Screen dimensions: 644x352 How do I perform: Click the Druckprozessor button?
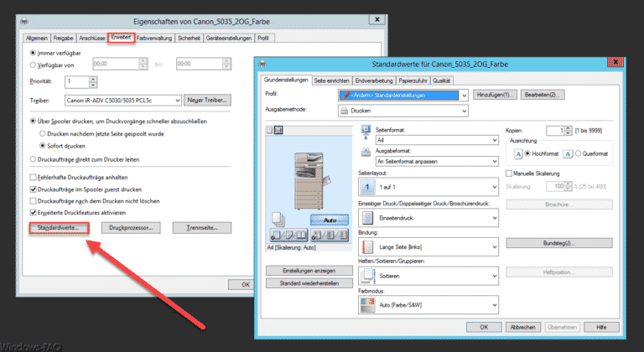[x=131, y=228]
